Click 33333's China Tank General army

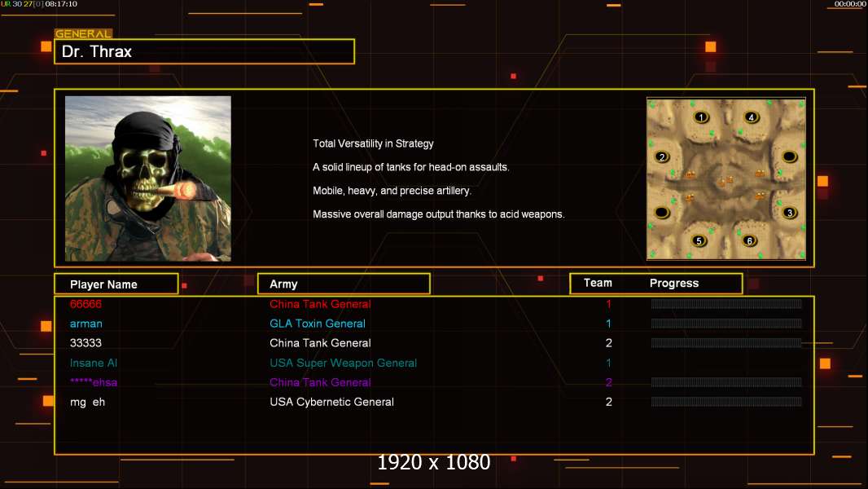[320, 343]
